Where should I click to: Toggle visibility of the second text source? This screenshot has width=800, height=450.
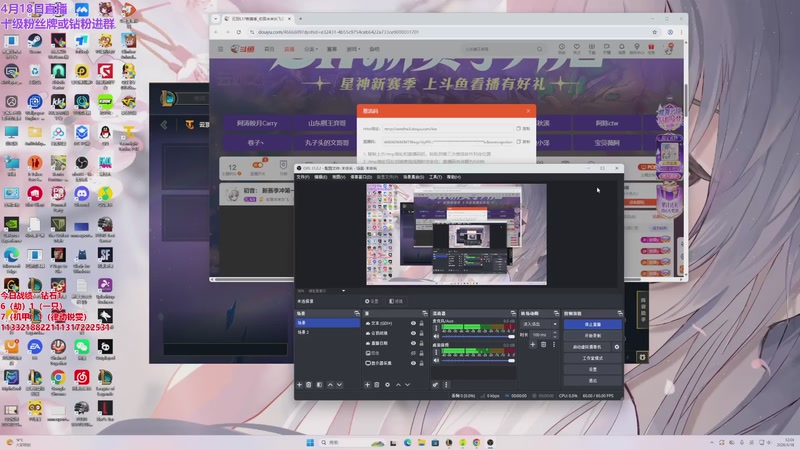tap(413, 333)
